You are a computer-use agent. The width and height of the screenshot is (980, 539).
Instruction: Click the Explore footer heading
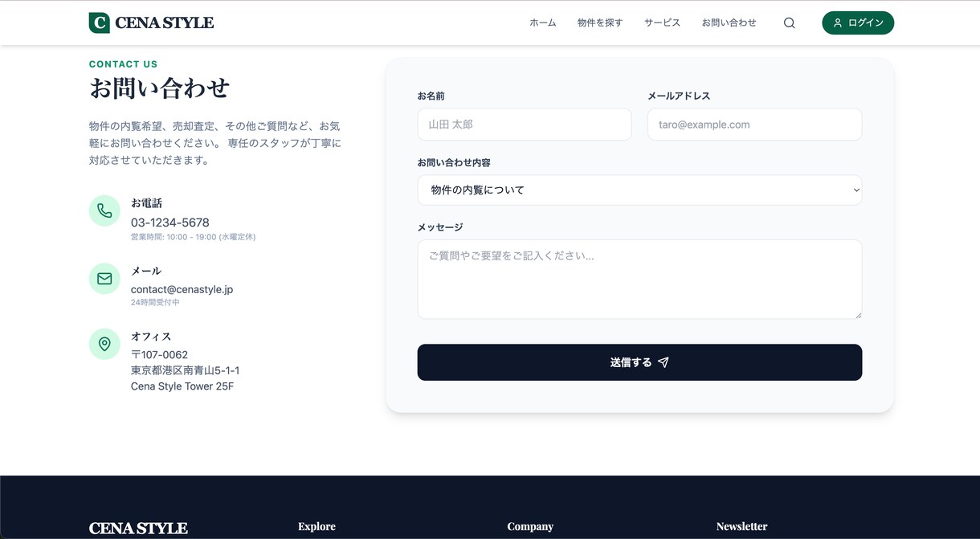(x=317, y=527)
